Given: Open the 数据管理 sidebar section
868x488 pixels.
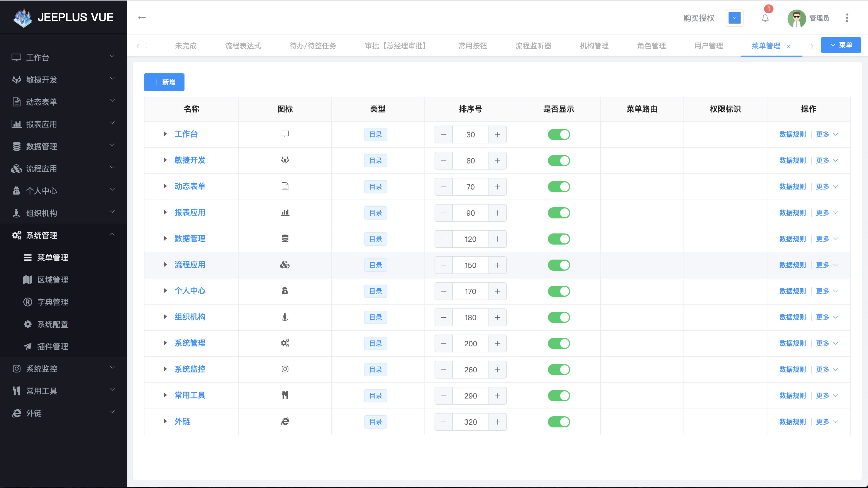Looking at the screenshot, I should tap(42, 146).
